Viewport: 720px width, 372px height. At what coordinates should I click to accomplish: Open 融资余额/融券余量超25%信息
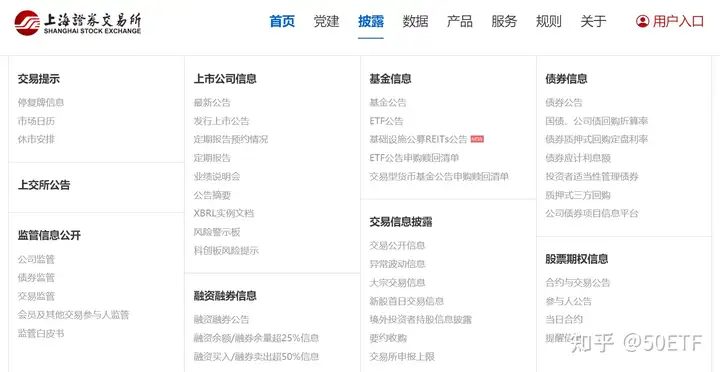[x=256, y=338]
